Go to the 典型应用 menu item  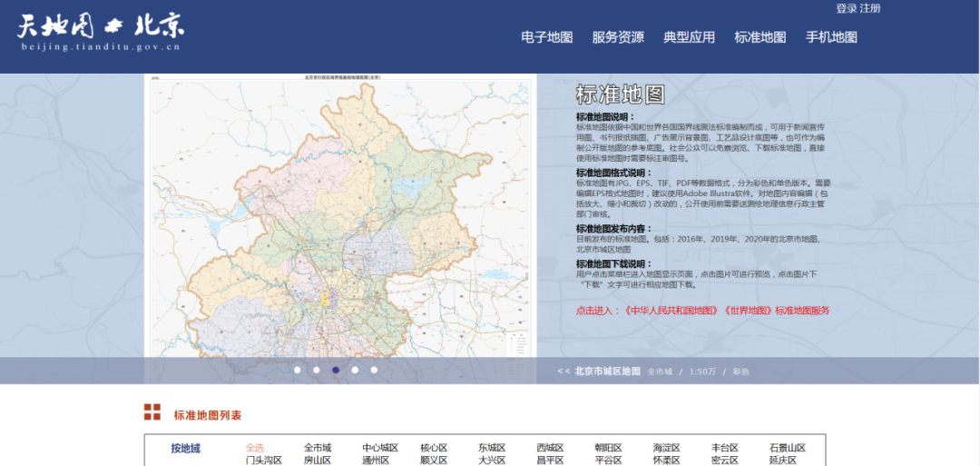[x=689, y=37]
